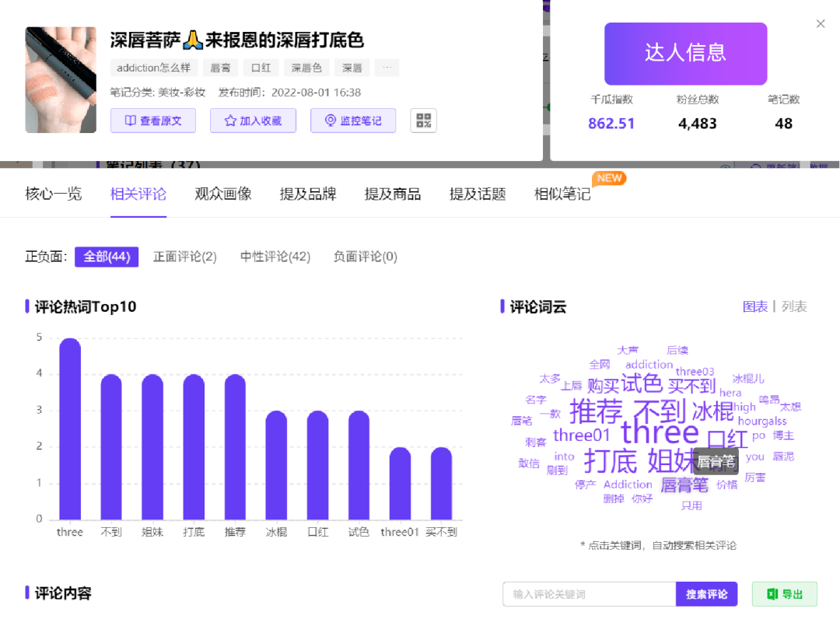
Task: Click the 姐妹 bar in chart
Action: (152, 447)
